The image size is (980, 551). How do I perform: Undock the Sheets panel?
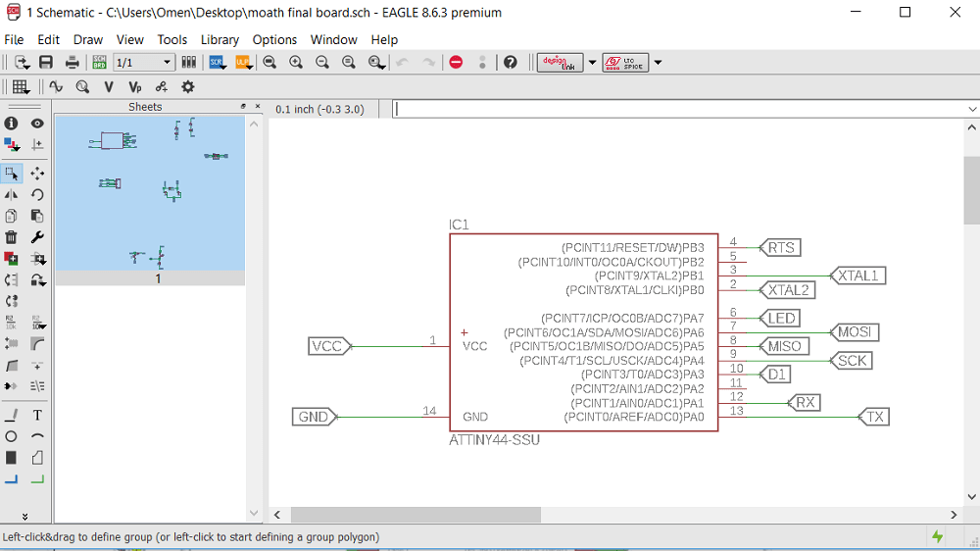click(243, 106)
